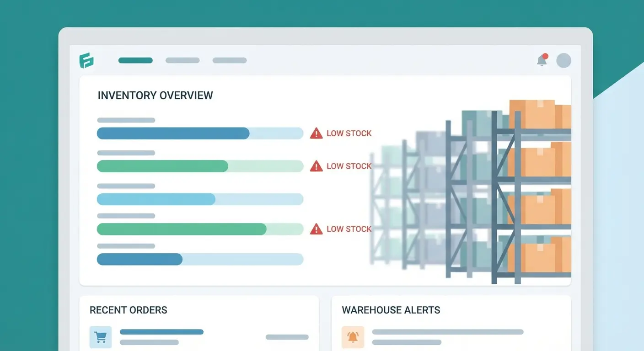Click the Inventory Overview heading

[x=155, y=95]
